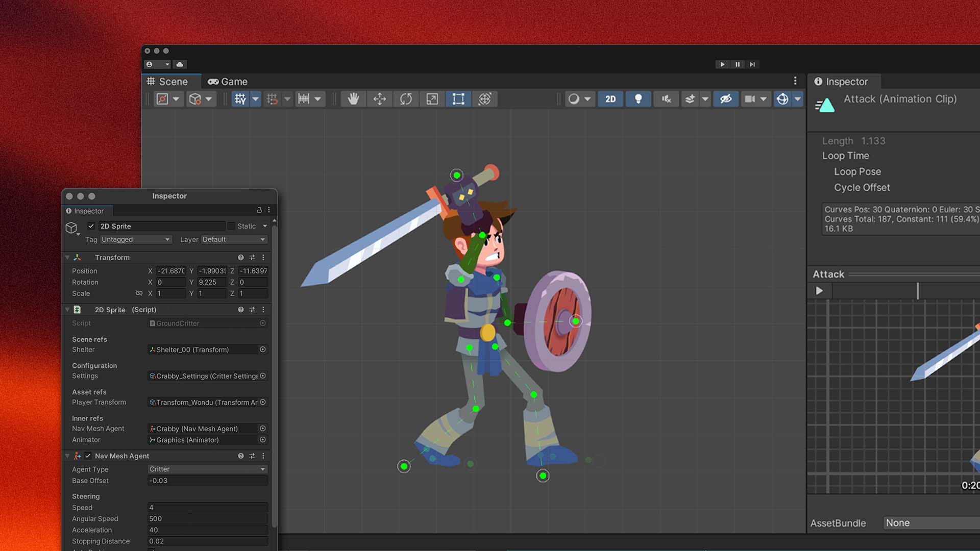Open the Tag dropdown showing Untagged
The width and height of the screenshot is (980, 551).
tap(135, 239)
